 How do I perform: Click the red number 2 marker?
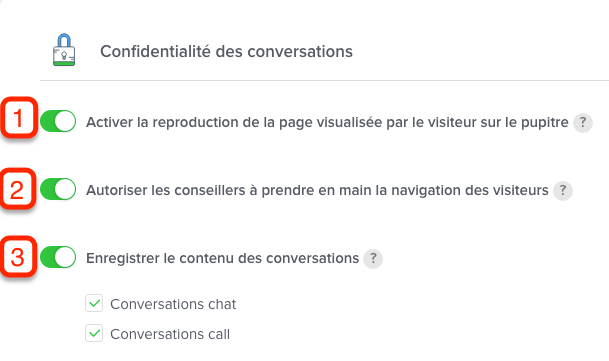pos(18,189)
